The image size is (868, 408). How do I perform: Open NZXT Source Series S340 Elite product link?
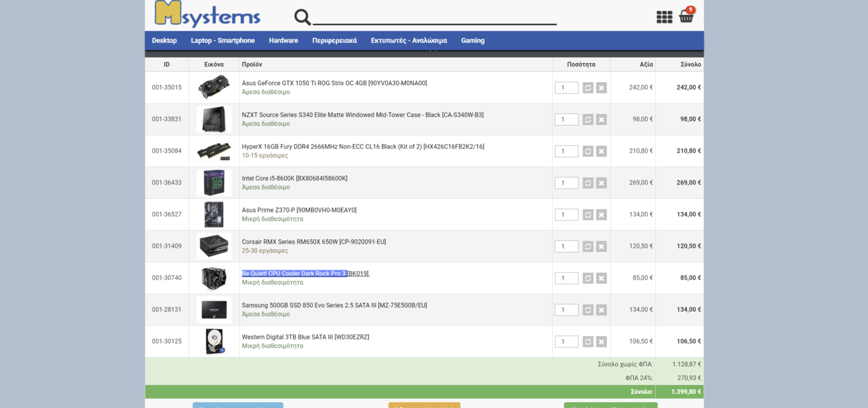pos(363,115)
